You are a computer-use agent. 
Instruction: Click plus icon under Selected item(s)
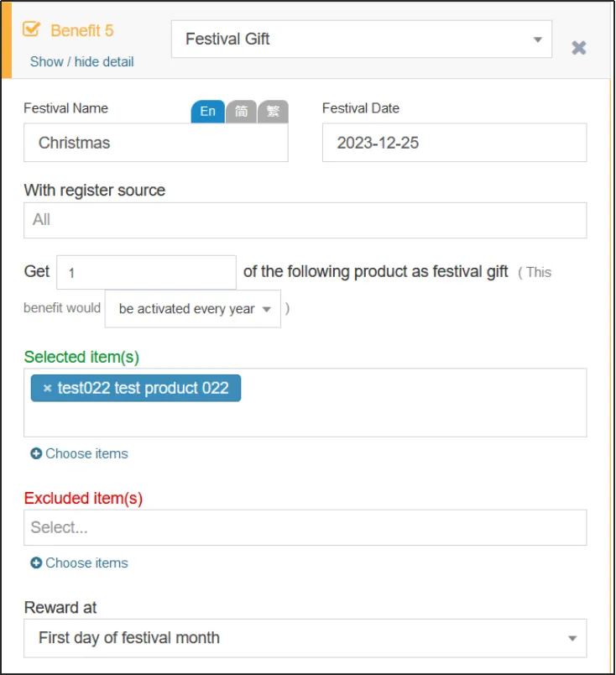coord(36,453)
